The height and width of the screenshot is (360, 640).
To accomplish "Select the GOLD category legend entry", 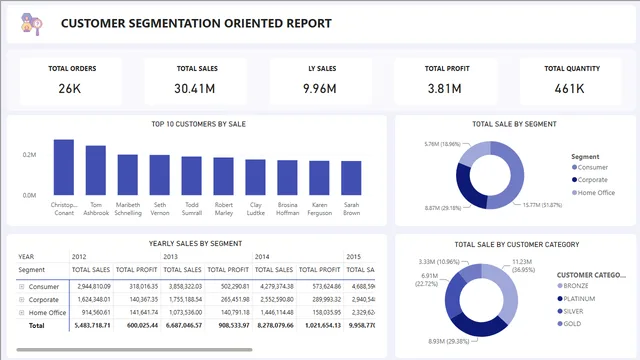I will (x=569, y=324).
